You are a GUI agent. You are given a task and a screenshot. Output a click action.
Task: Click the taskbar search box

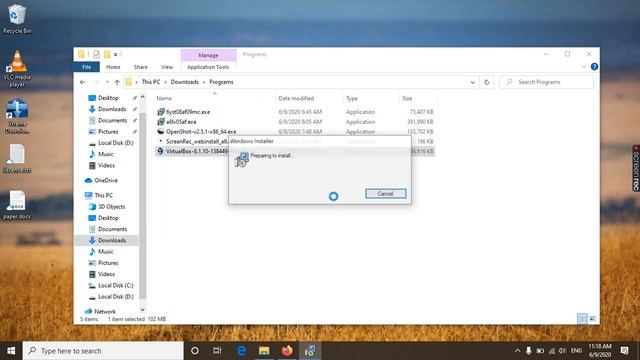pos(103,351)
